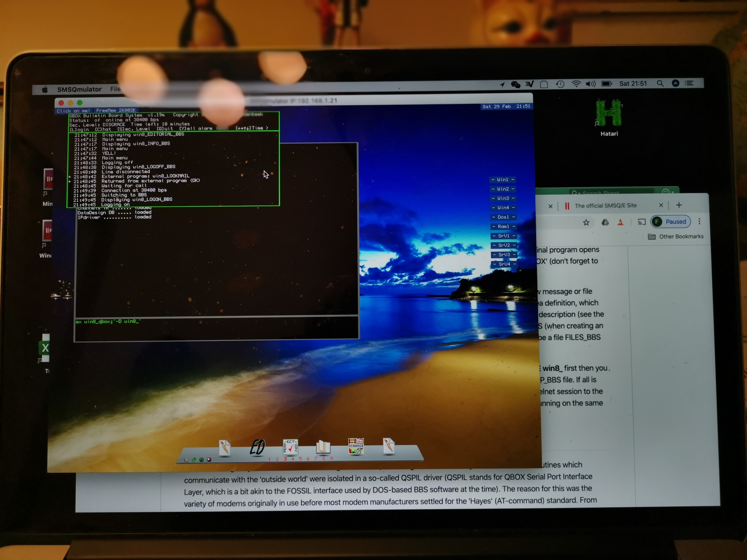Open the pencil document icon right of Xchange
This screenshot has height=560, width=747.
tap(389, 446)
